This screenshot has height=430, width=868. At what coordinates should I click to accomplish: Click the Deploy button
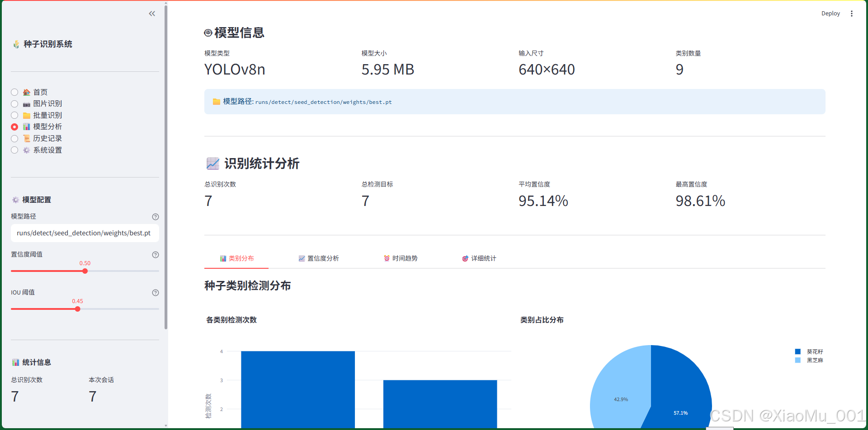click(830, 14)
